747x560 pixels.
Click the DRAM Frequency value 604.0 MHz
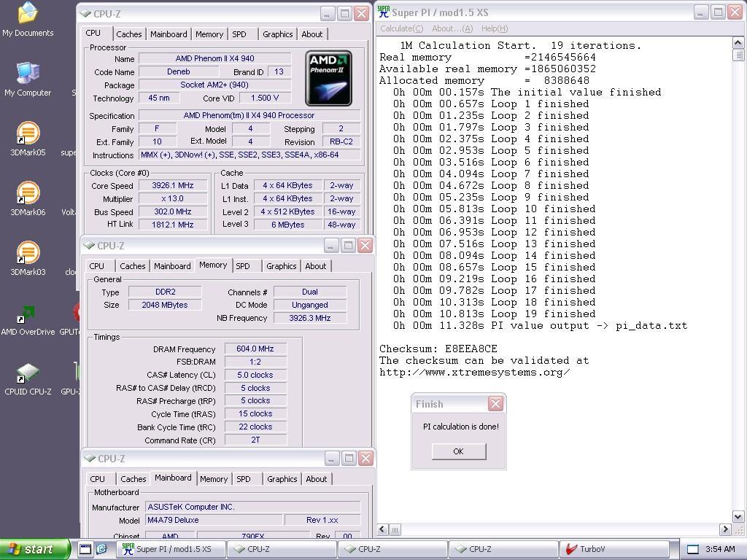pos(255,349)
